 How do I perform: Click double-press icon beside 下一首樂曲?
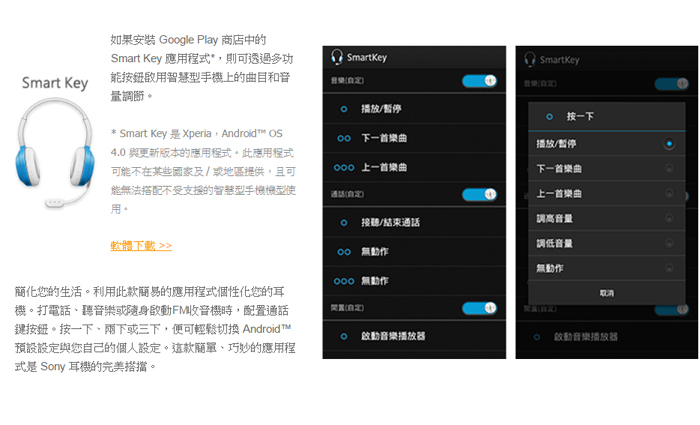pos(344,138)
